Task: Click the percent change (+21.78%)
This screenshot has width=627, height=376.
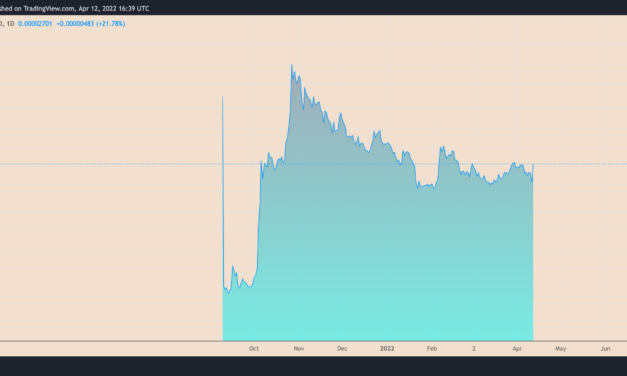Action: pyautogui.click(x=111, y=24)
